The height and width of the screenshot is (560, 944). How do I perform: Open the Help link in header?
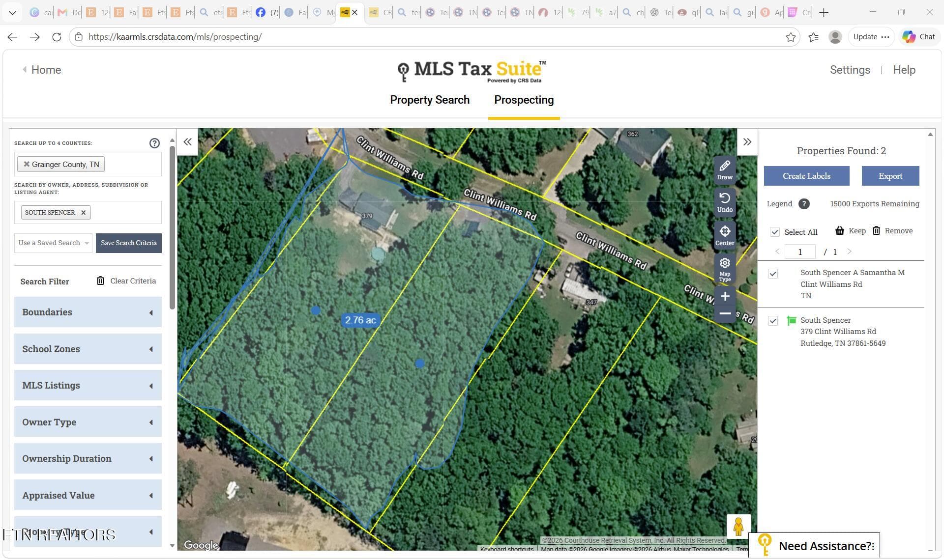[x=904, y=70]
